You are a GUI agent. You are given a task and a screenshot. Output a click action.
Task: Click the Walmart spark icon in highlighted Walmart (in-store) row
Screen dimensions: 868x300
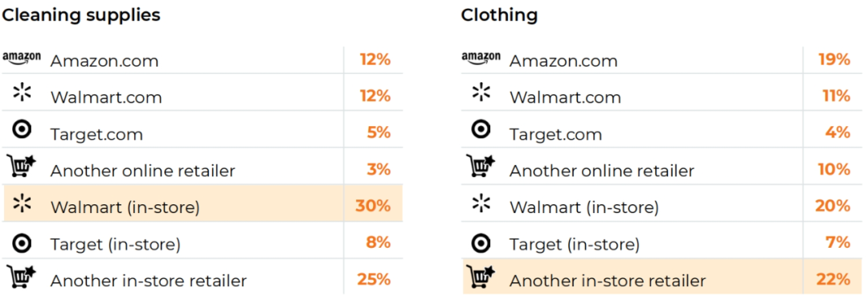[x=22, y=203]
